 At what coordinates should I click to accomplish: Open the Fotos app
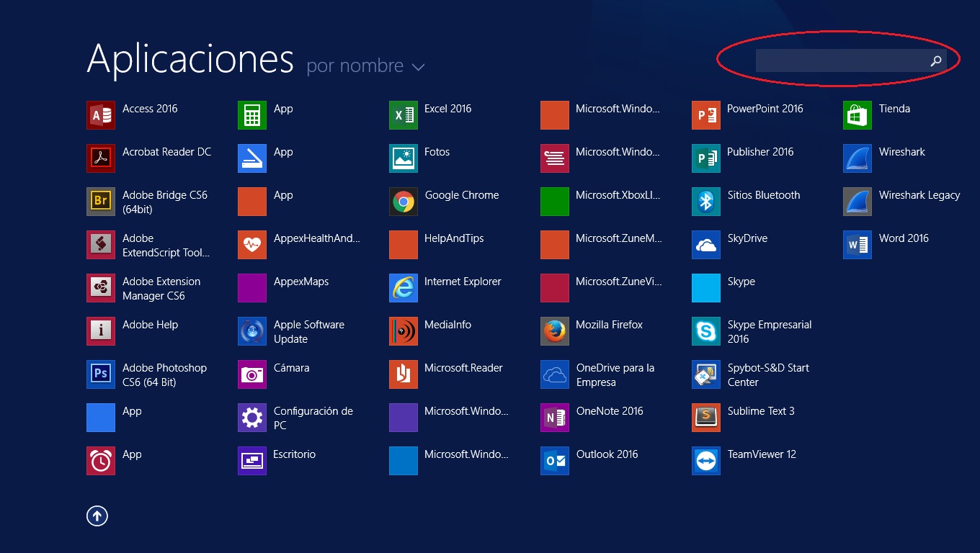[x=404, y=158]
